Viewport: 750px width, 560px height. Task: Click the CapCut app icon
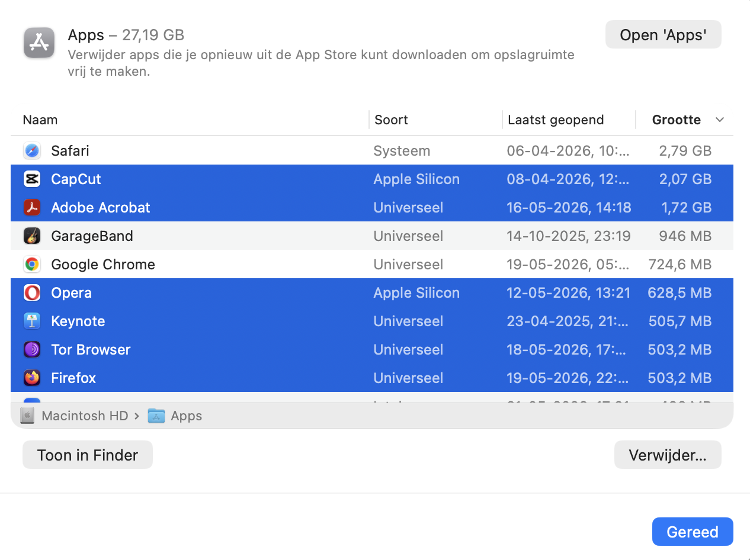(32, 179)
